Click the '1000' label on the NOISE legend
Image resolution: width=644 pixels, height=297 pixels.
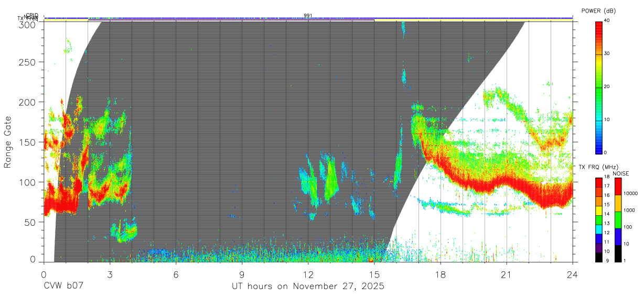[628, 211]
